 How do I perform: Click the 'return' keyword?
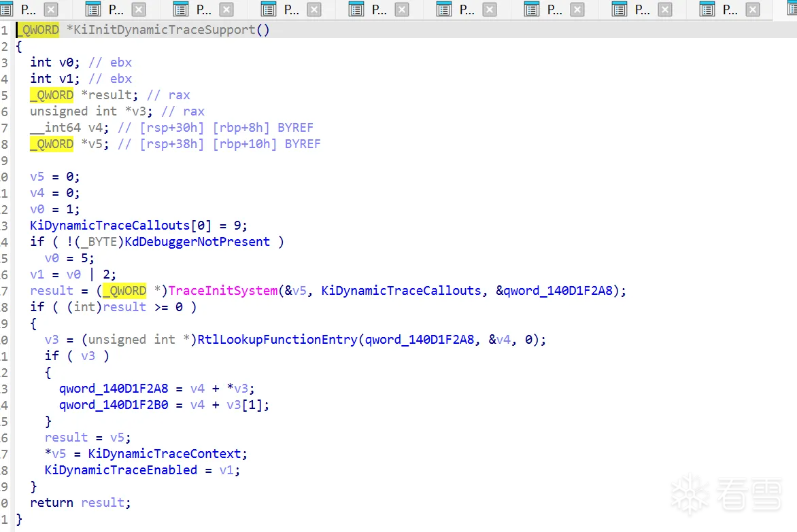coord(51,503)
